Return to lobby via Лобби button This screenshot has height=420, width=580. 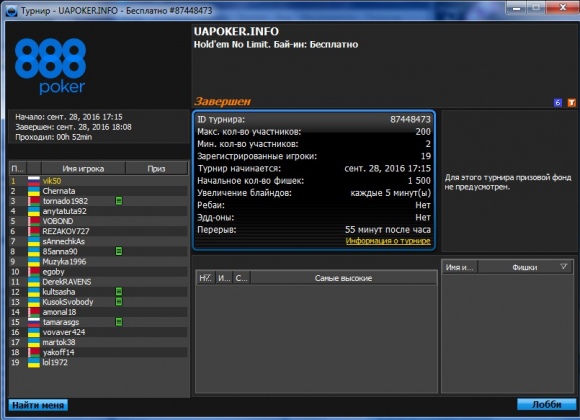point(546,404)
